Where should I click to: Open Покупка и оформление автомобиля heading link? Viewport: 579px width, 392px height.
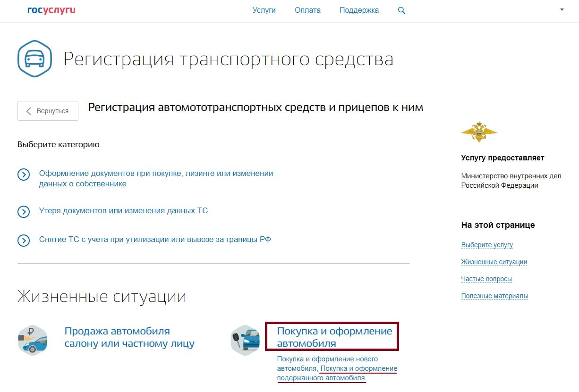coord(334,337)
